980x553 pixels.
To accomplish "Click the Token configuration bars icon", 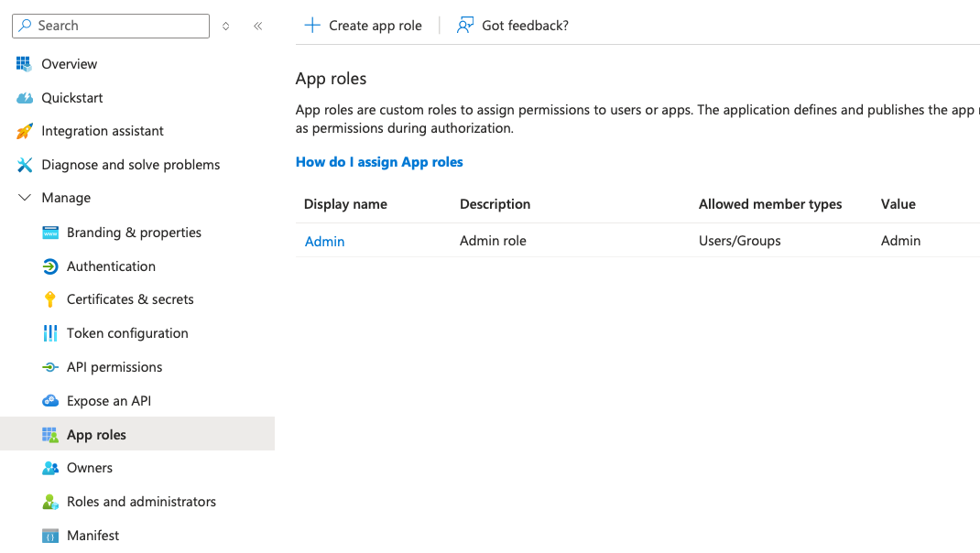I will click(x=50, y=333).
